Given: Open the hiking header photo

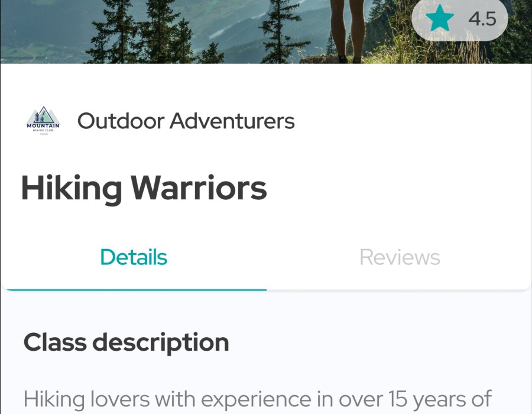Looking at the screenshot, I should point(266,31).
